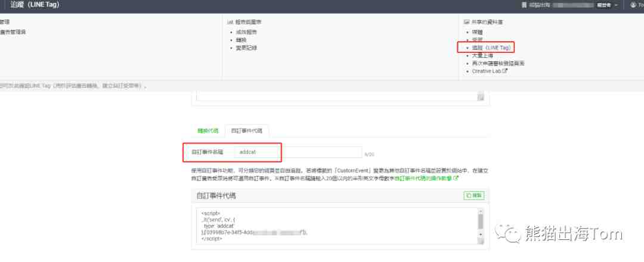Focus the 自訂事件名稱 input containing addcat

coord(298,152)
